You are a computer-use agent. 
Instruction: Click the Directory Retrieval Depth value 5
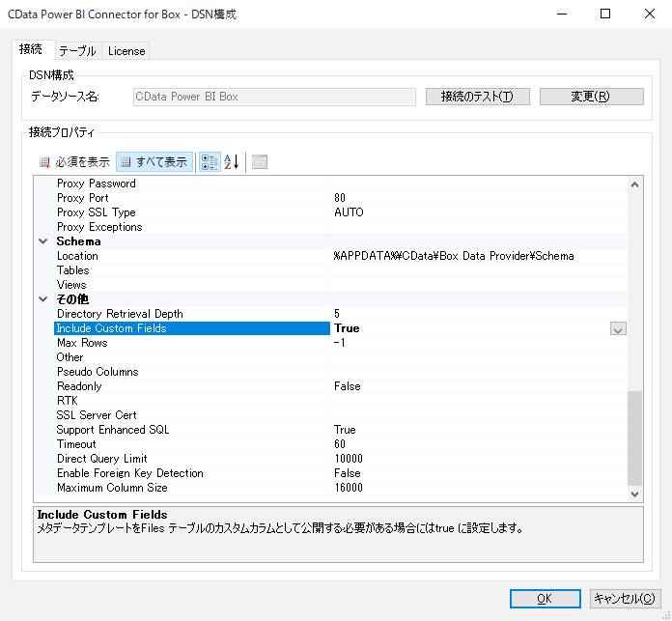[x=337, y=314]
